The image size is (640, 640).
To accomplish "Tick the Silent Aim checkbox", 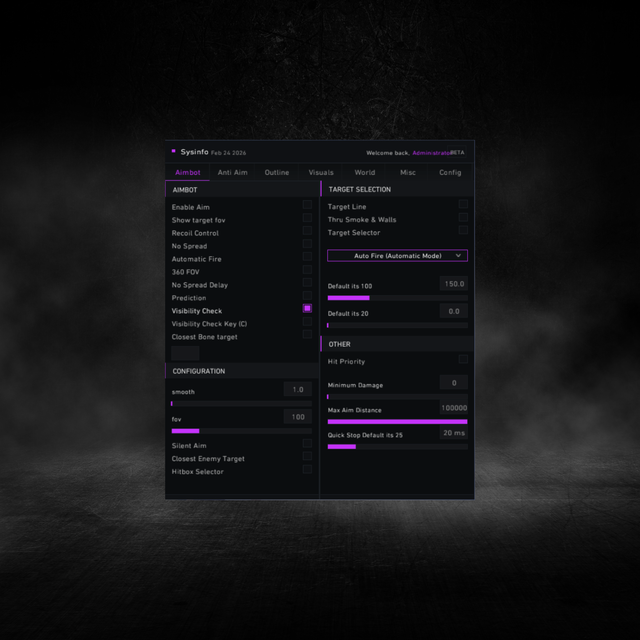I will click(x=307, y=443).
